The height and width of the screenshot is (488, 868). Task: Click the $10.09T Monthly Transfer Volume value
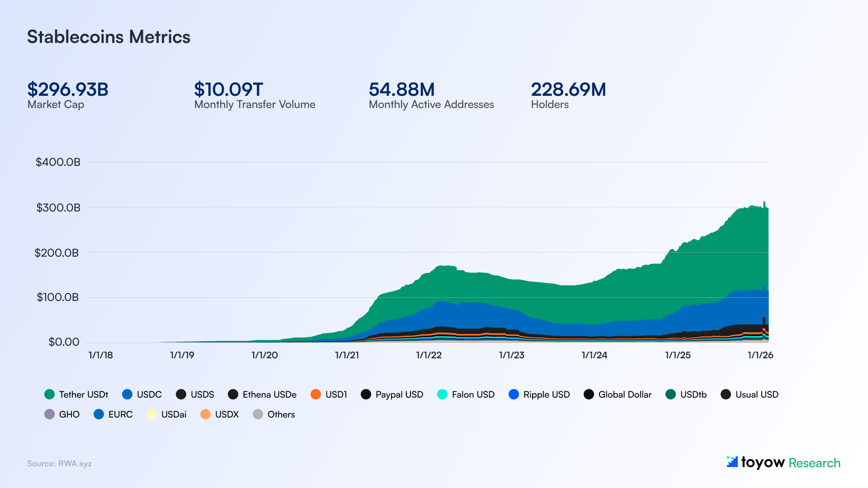[x=228, y=89]
